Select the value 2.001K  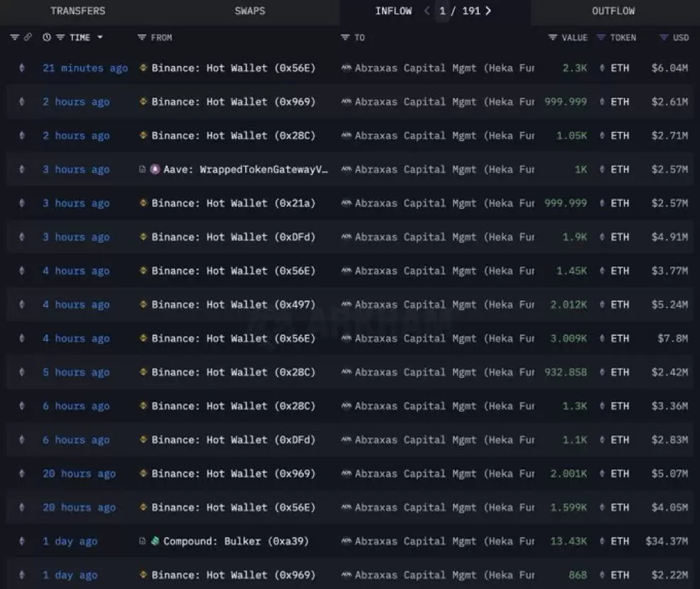tap(568, 473)
